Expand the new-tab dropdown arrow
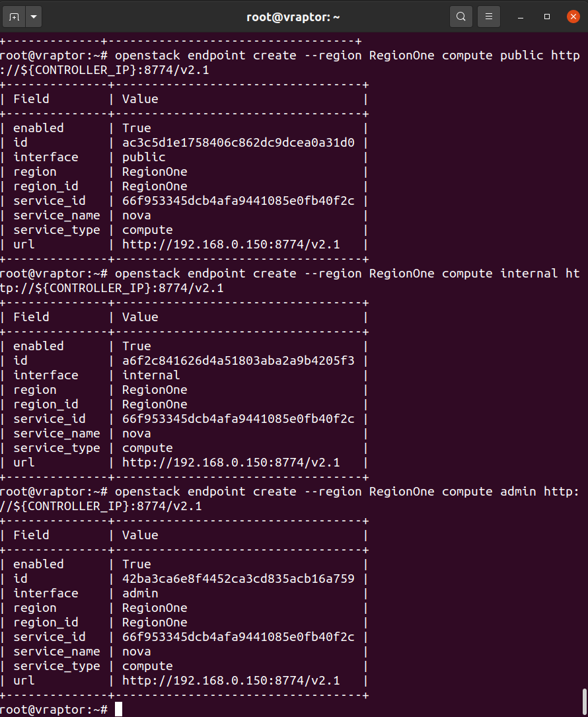 pos(34,17)
